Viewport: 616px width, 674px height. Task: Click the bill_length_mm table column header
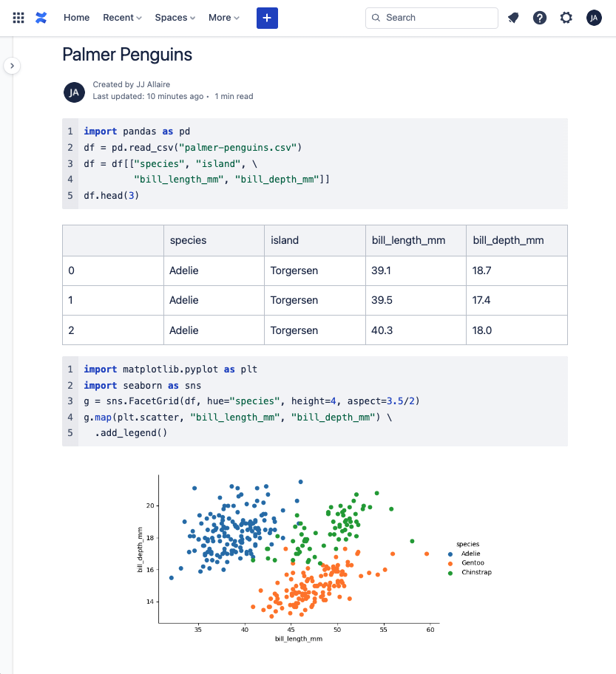tap(408, 240)
